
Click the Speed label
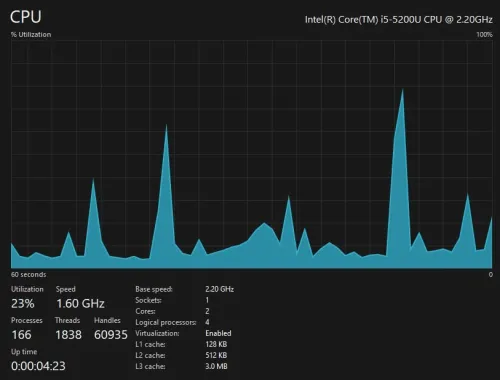pos(66,289)
